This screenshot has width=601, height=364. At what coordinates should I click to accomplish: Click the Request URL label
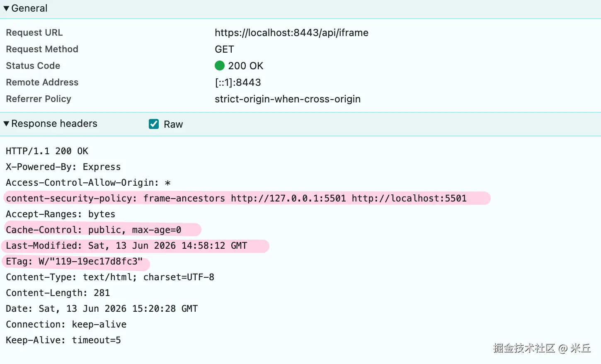click(x=34, y=33)
